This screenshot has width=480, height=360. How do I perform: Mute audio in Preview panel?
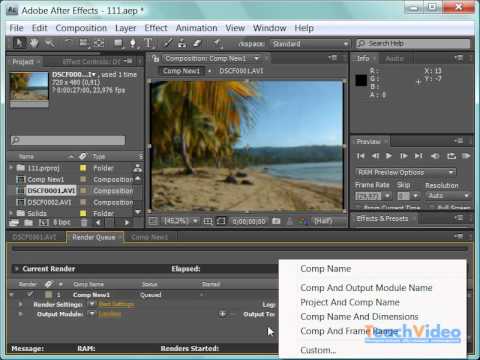(435, 156)
